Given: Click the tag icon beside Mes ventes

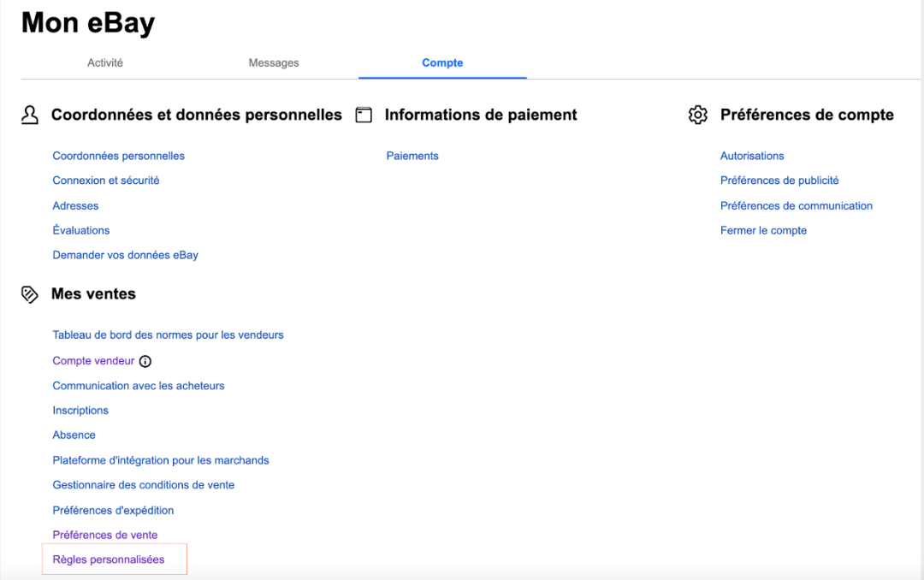Looking at the screenshot, I should (x=30, y=294).
